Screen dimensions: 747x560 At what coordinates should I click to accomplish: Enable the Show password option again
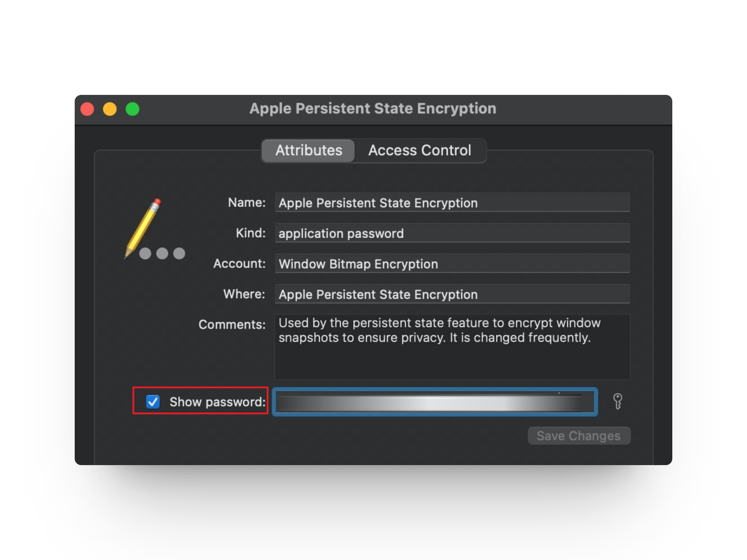(153, 402)
